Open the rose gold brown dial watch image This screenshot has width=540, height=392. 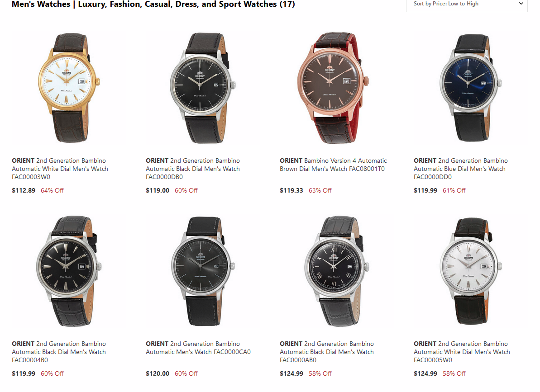[x=333, y=87]
